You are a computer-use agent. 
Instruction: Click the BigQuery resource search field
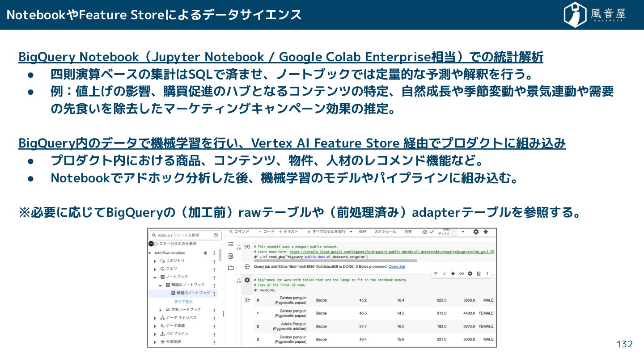pyautogui.click(x=185, y=235)
